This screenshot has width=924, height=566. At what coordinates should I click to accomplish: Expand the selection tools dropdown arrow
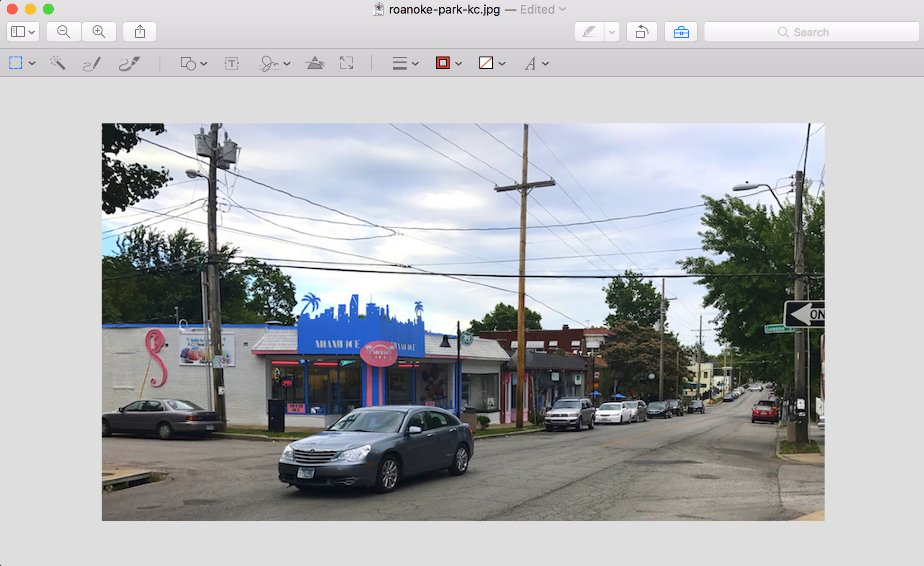pos(32,63)
